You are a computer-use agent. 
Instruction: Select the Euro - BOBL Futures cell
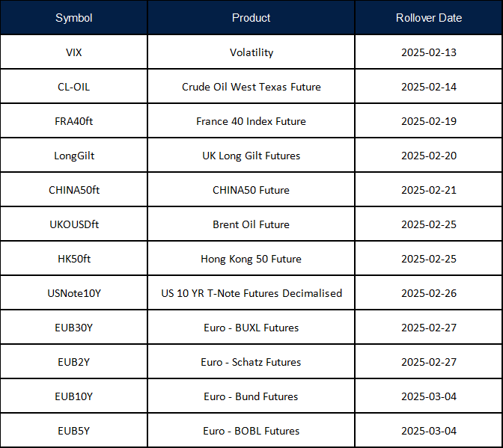click(x=251, y=431)
